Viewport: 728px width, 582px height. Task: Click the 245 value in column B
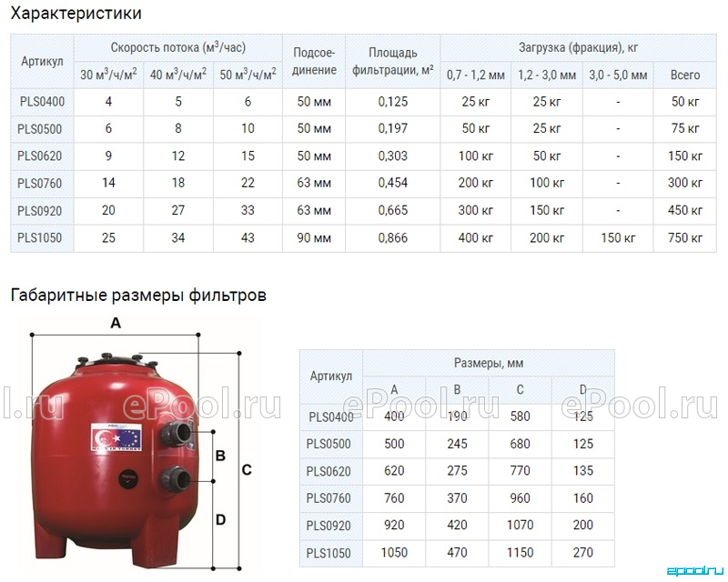click(x=457, y=444)
